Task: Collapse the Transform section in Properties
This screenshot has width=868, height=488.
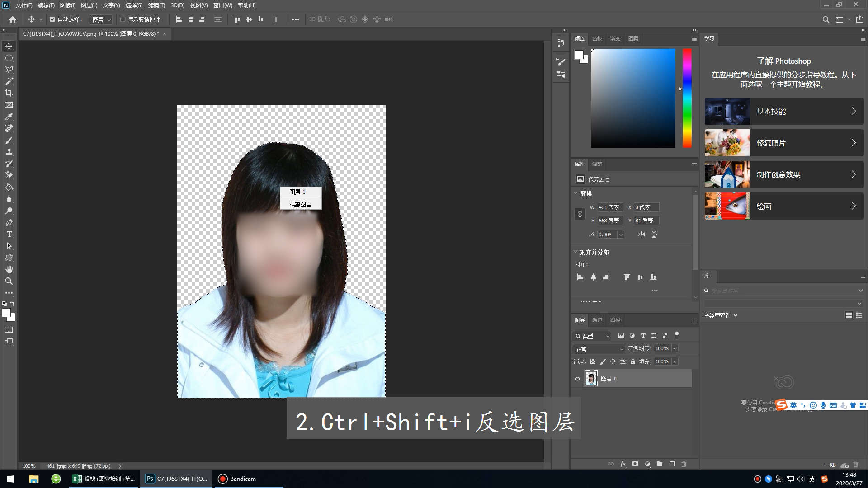Action: point(576,193)
